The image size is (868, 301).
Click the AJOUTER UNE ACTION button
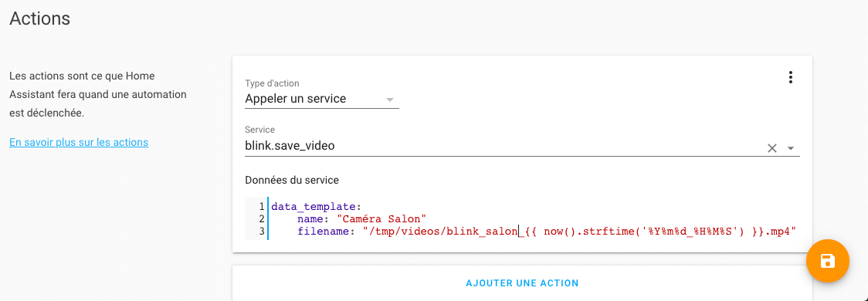coord(522,282)
